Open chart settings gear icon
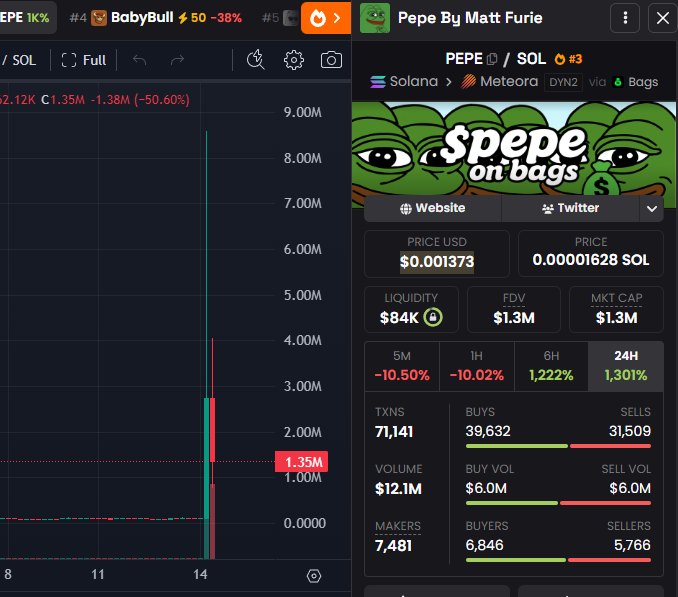678x597 pixels. (294, 60)
